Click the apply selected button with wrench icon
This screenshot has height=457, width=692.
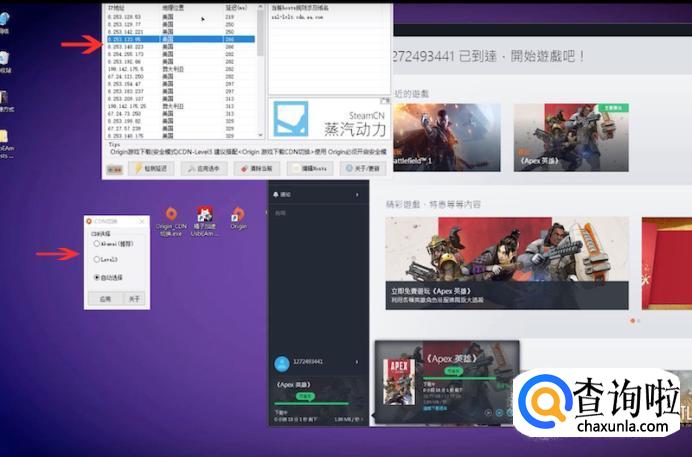click(x=204, y=169)
